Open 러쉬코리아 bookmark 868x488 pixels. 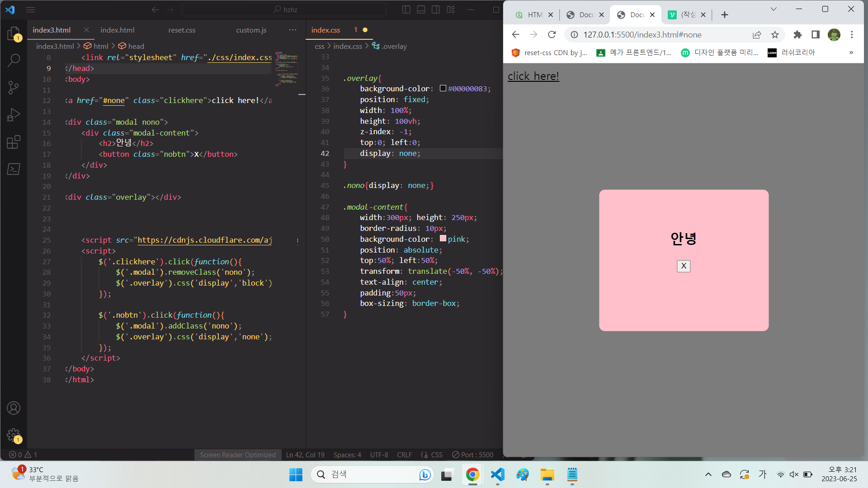pyautogui.click(x=791, y=52)
